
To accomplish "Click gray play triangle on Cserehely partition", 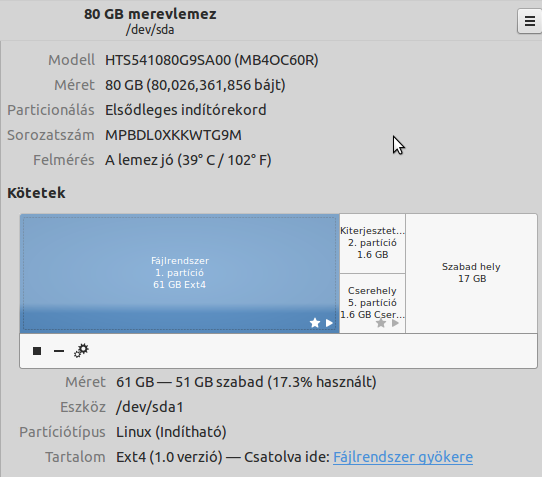I will point(395,323).
